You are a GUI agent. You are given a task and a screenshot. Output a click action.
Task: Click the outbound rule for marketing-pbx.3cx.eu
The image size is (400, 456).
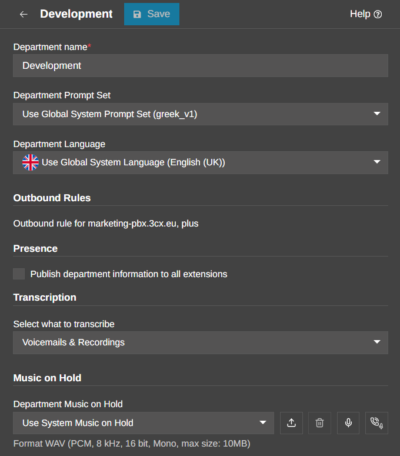point(106,223)
